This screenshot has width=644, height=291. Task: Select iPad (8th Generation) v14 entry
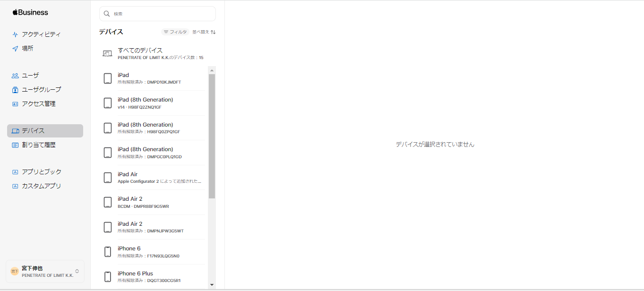[154, 103]
